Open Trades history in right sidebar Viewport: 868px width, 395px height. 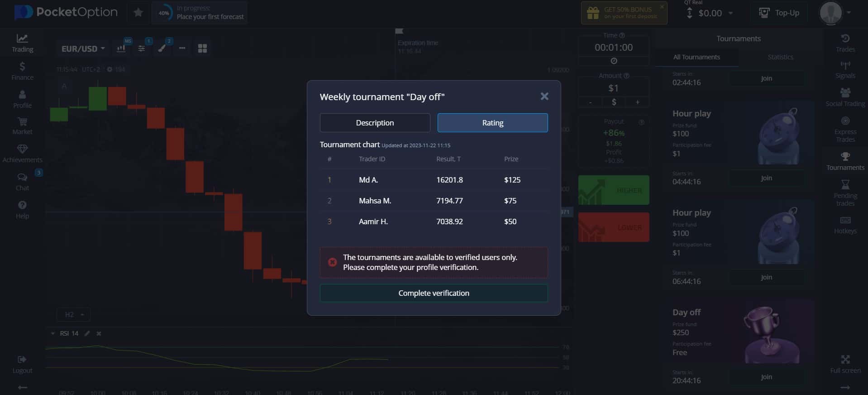tap(845, 43)
